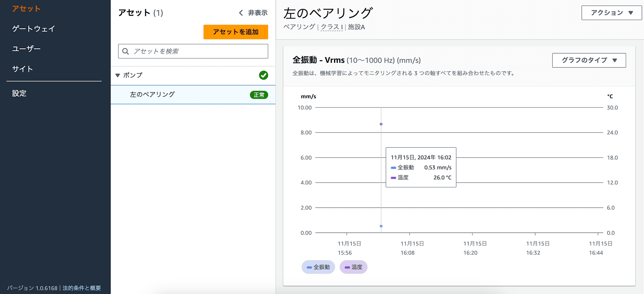644x294 pixels.
Task: Click the magnifier icon in the search box
Action: point(126,51)
